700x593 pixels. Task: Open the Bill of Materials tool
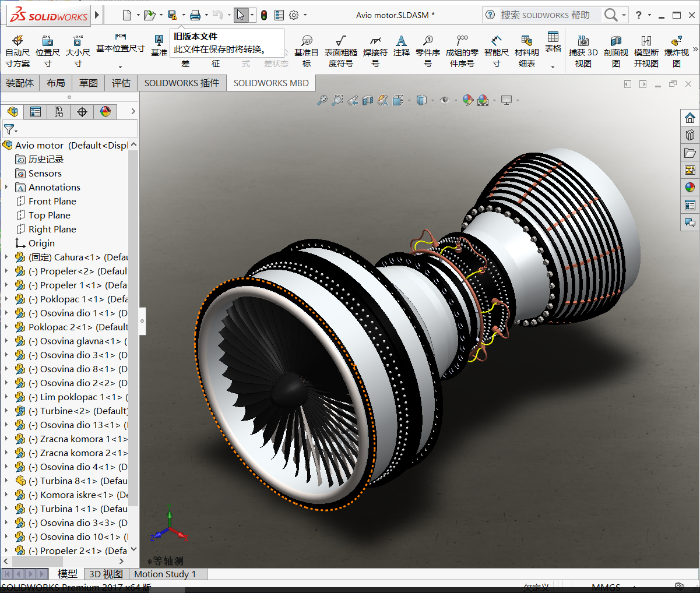pos(526,51)
